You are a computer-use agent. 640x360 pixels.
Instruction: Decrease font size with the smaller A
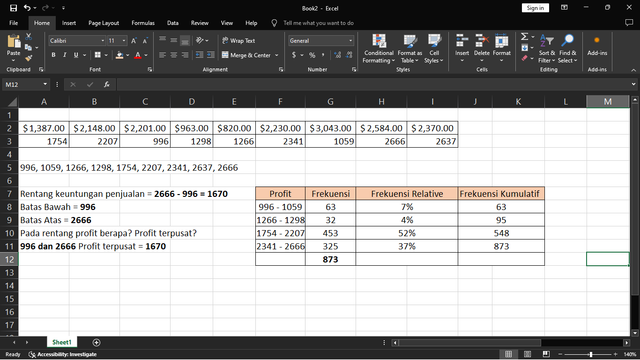pos(145,41)
